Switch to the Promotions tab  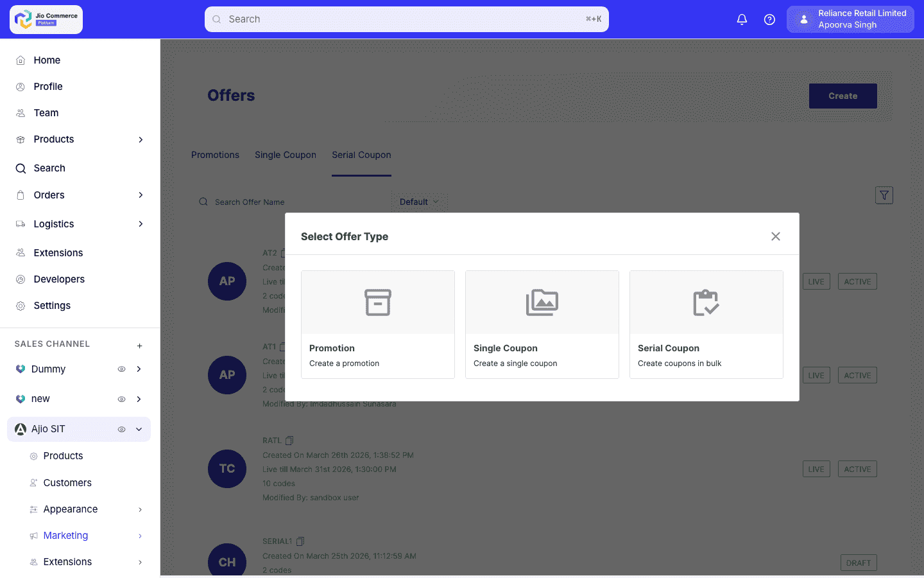pyautogui.click(x=215, y=155)
